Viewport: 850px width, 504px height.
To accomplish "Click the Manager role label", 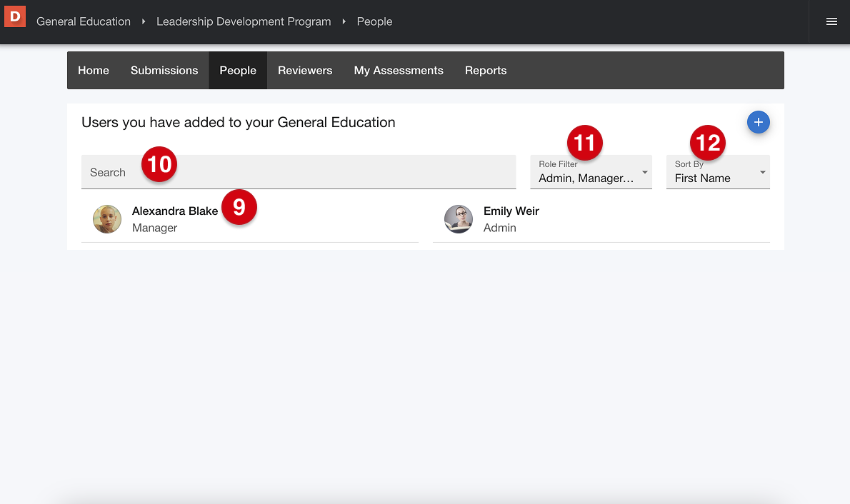I will (x=154, y=228).
